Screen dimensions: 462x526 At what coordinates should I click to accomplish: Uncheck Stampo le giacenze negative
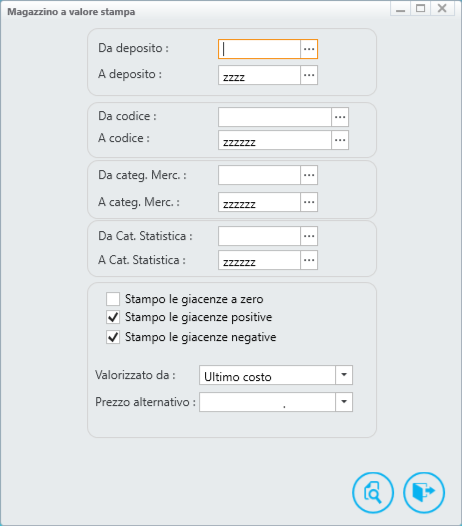tap(113, 337)
